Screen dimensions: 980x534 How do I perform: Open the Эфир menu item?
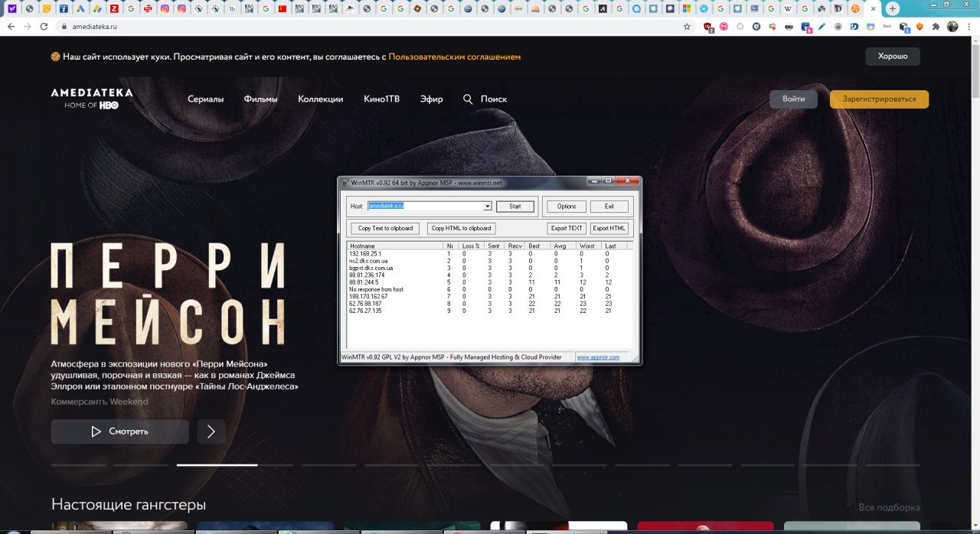coord(431,99)
